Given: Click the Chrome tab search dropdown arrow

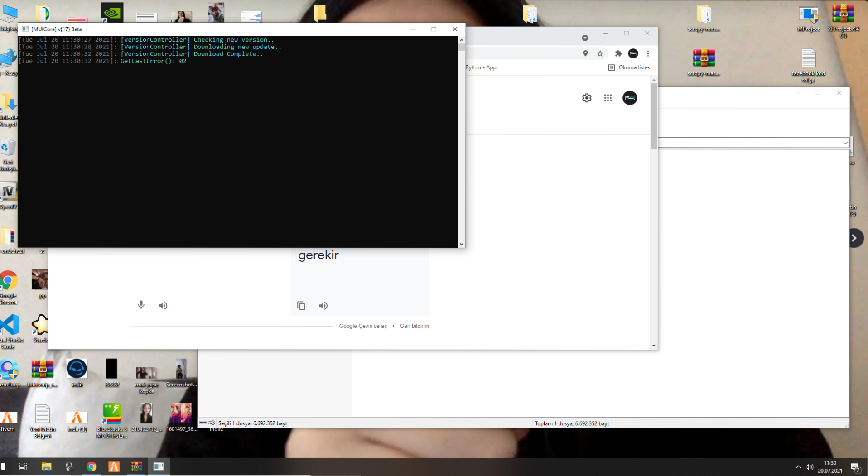Looking at the screenshot, I should [x=585, y=38].
